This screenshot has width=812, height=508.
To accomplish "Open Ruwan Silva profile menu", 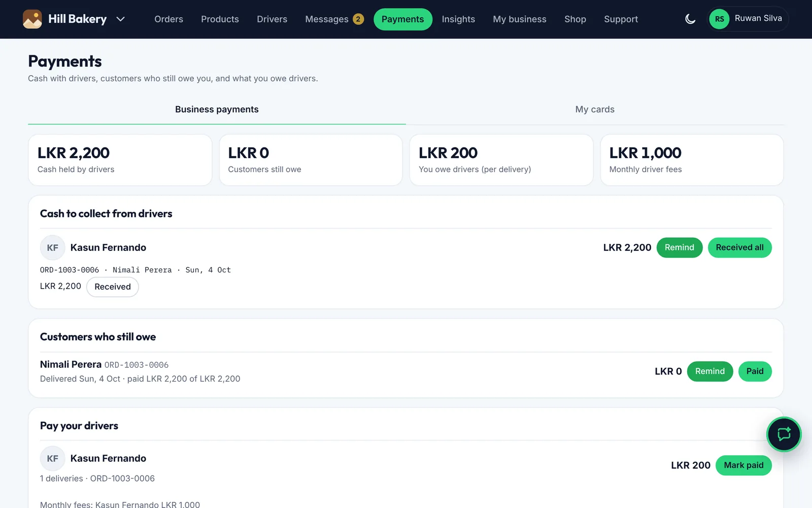I will point(748,19).
